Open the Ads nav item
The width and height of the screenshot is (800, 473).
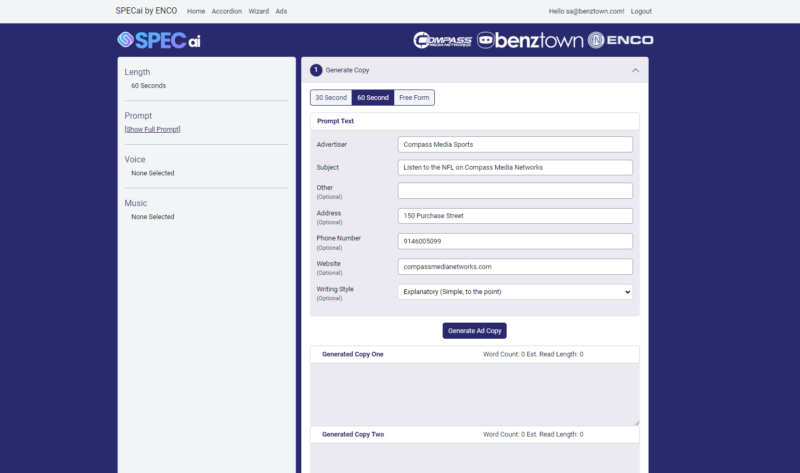(x=281, y=11)
